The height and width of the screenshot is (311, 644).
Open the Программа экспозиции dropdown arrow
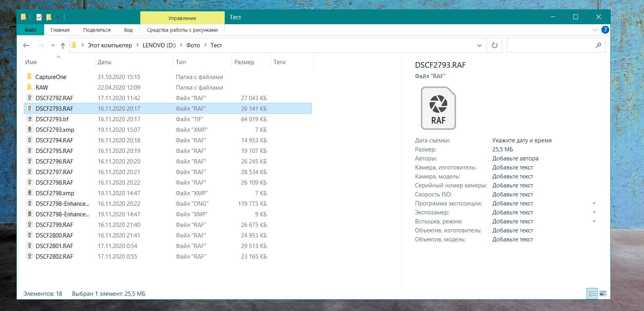point(594,203)
